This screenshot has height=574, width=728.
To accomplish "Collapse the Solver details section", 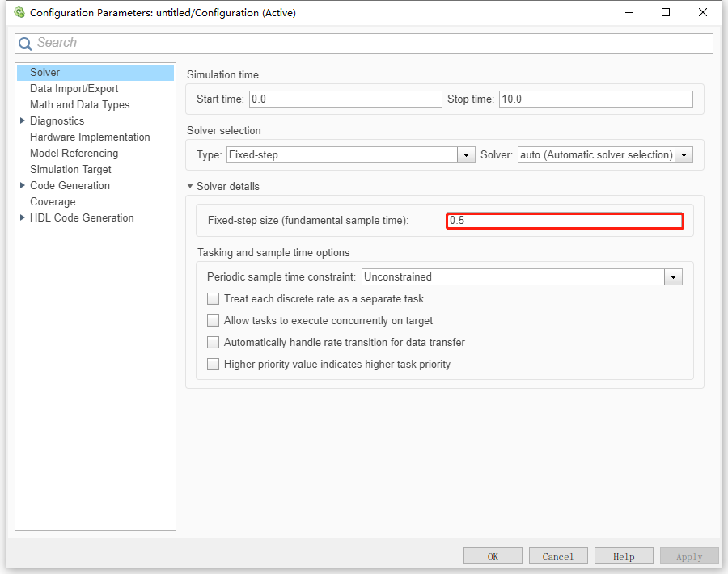I will point(190,186).
